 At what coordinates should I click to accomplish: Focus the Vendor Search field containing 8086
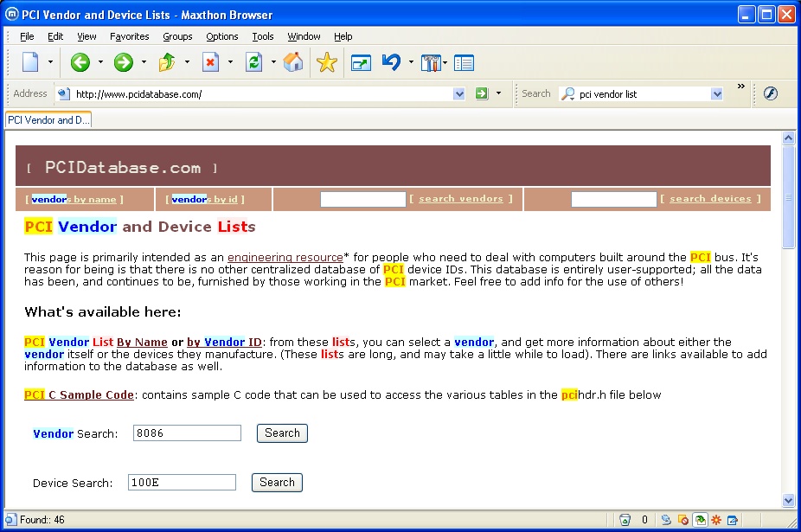(187, 433)
